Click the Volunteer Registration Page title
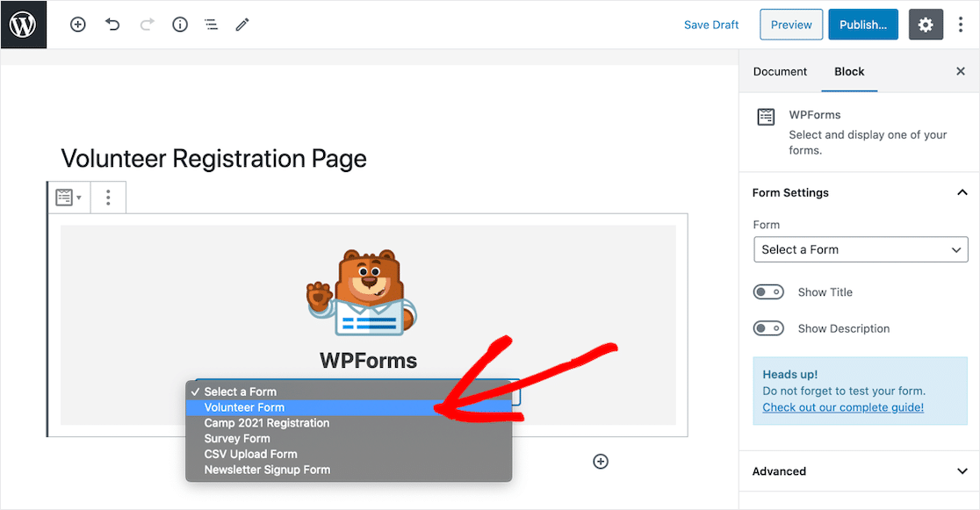The height and width of the screenshot is (510, 980). [x=213, y=159]
